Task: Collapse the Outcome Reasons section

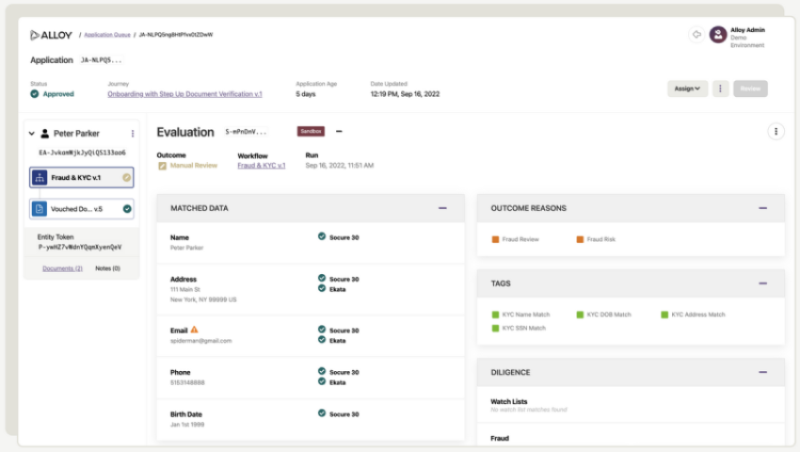Action: (763, 208)
